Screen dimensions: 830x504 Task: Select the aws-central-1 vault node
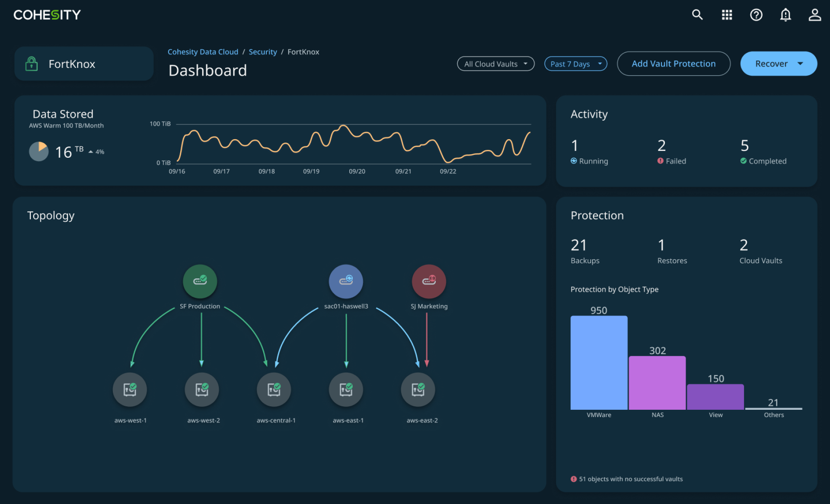tap(274, 389)
